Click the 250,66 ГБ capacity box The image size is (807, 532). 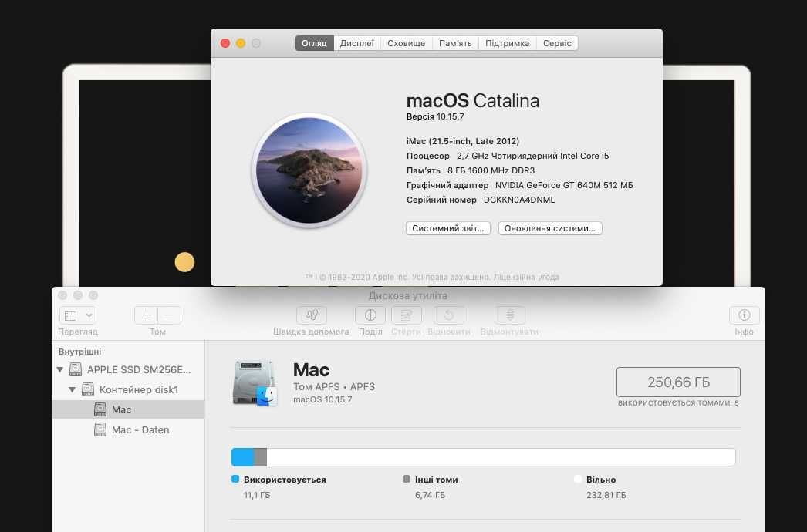pos(678,382)
